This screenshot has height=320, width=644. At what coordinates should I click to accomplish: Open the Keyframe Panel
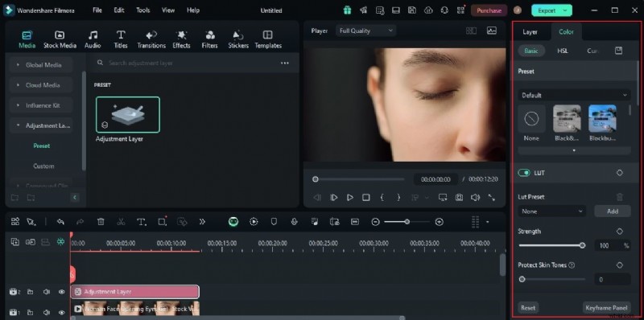[x=607, y=308]
